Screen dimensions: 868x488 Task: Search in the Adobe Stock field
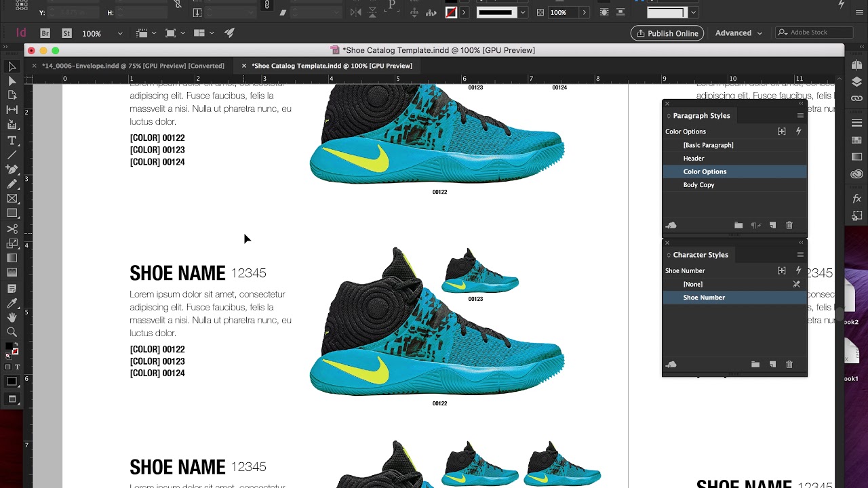(814, 33)
